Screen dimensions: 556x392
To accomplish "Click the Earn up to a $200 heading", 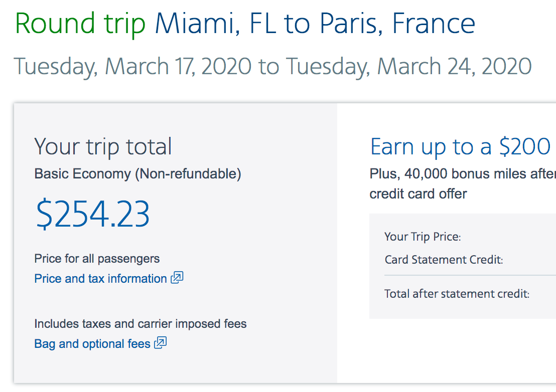I will click(461, 146).
